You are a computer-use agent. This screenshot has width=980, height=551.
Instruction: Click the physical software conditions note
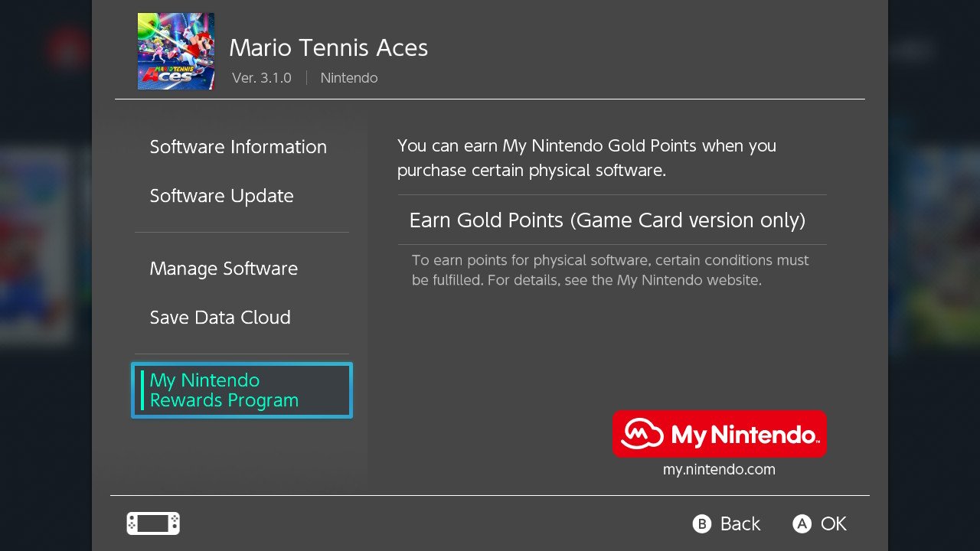point(610,270)
